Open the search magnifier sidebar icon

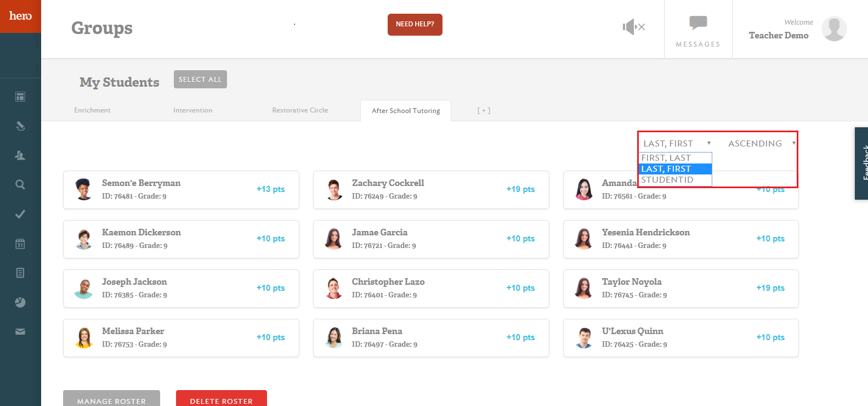pos(20,184)
